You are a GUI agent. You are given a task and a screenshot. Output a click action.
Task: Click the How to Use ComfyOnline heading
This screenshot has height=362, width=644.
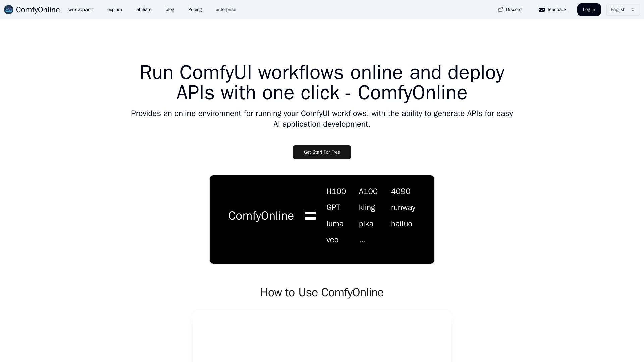(322, 292)
